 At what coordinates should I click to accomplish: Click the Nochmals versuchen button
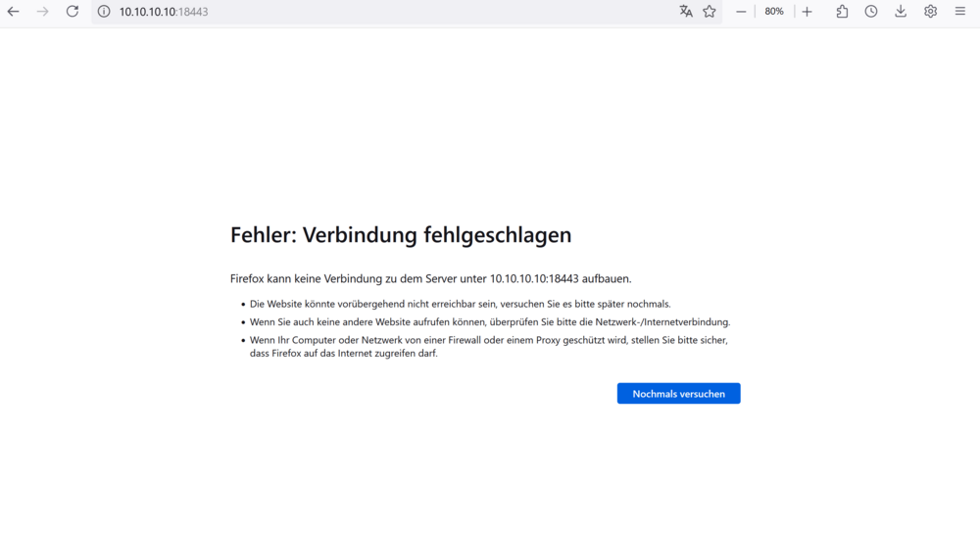(x=679, y=394)
